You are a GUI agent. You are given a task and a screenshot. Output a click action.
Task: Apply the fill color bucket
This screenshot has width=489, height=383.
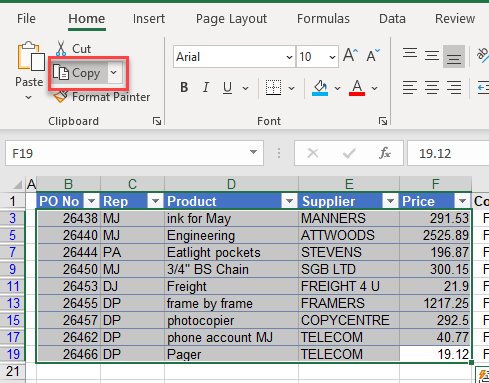[x=320, y=88]
